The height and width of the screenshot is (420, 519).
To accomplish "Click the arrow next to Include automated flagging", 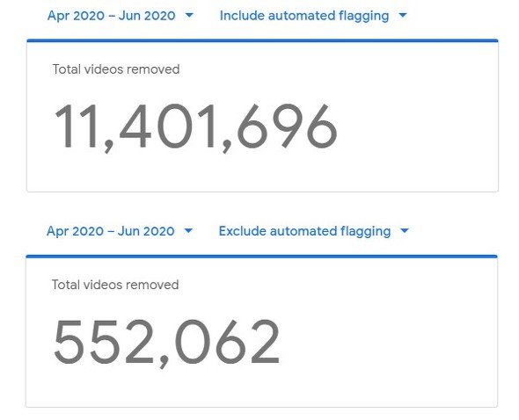I will click(403, 15).
